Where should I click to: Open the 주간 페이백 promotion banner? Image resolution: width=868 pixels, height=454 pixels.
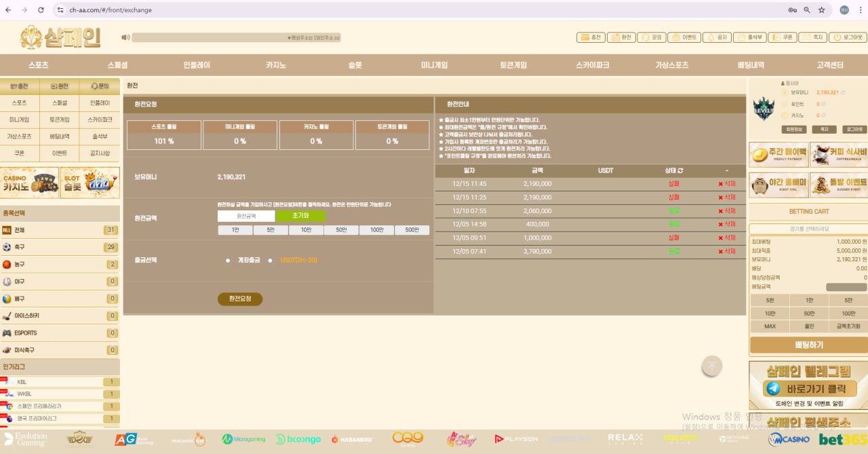(778, 154)
